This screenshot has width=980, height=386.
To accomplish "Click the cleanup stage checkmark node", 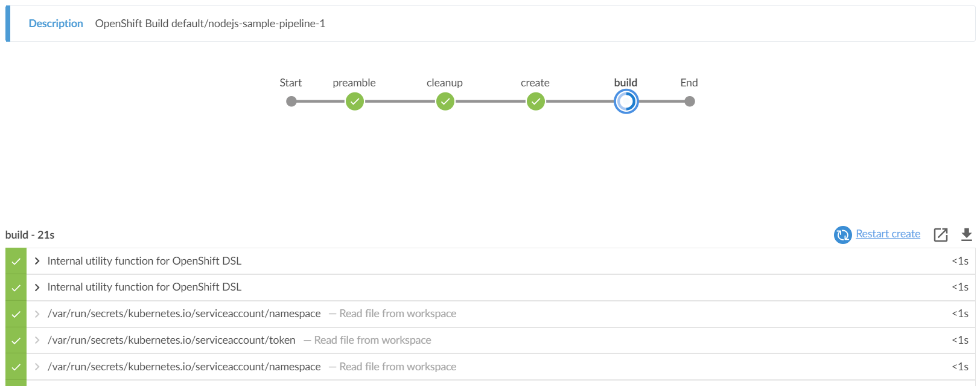I will [x=445, y=101].
